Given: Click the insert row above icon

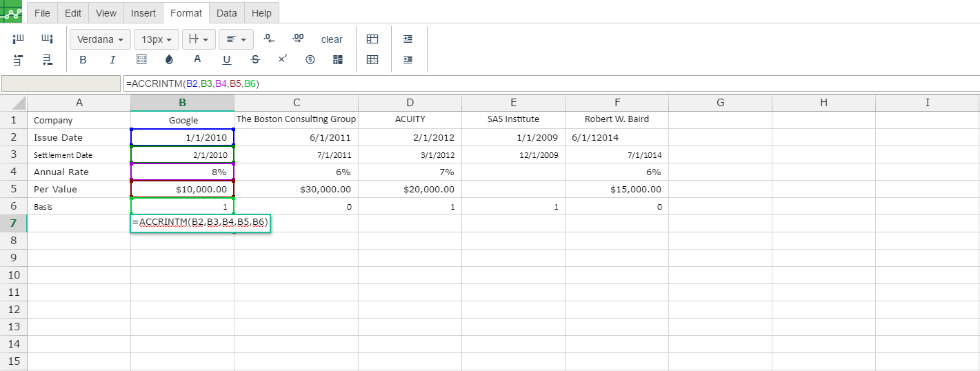Looking at the screenshot, I should tap(19, 60).
